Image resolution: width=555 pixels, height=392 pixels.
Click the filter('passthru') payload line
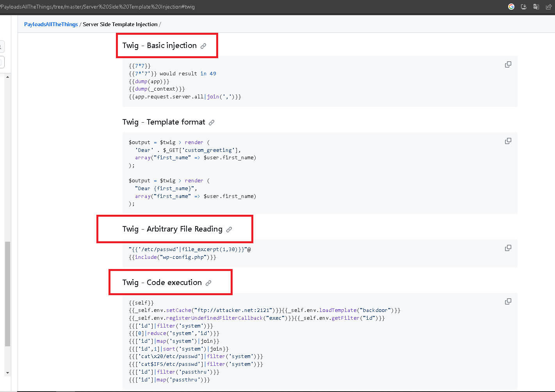point(174,372)
